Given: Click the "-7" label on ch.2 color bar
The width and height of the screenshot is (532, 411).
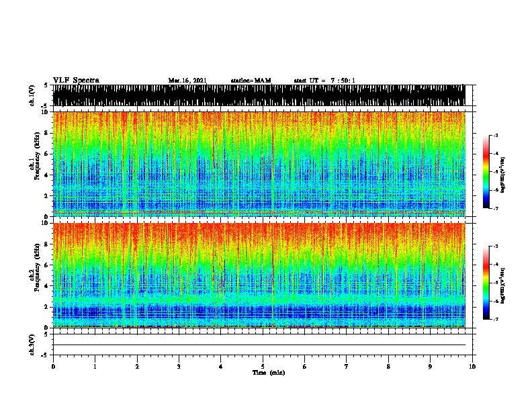Looking at the screenshot, I should coord(495,319).
